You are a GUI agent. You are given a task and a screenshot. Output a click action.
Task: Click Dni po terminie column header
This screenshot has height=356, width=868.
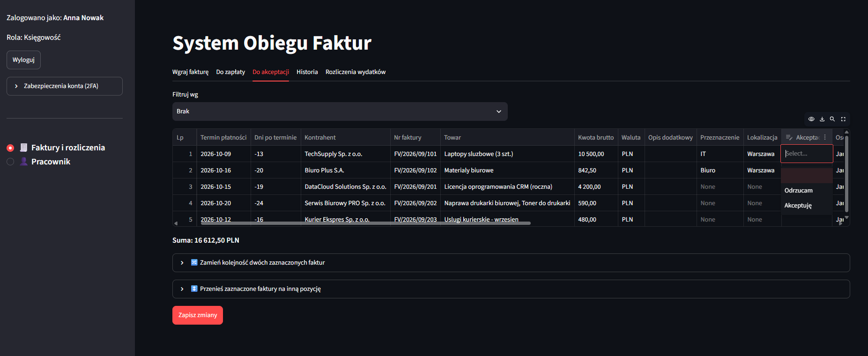click(x=275, y=137)
